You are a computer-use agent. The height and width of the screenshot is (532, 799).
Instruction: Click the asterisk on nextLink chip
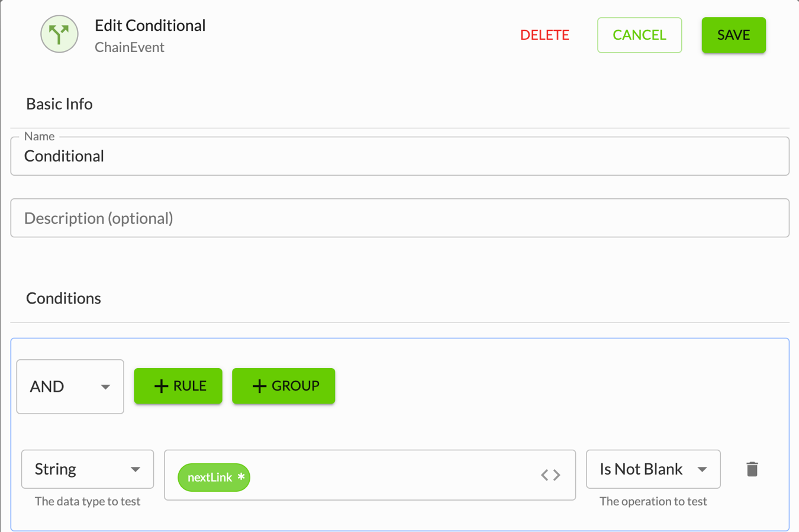(x=241, y=476)
